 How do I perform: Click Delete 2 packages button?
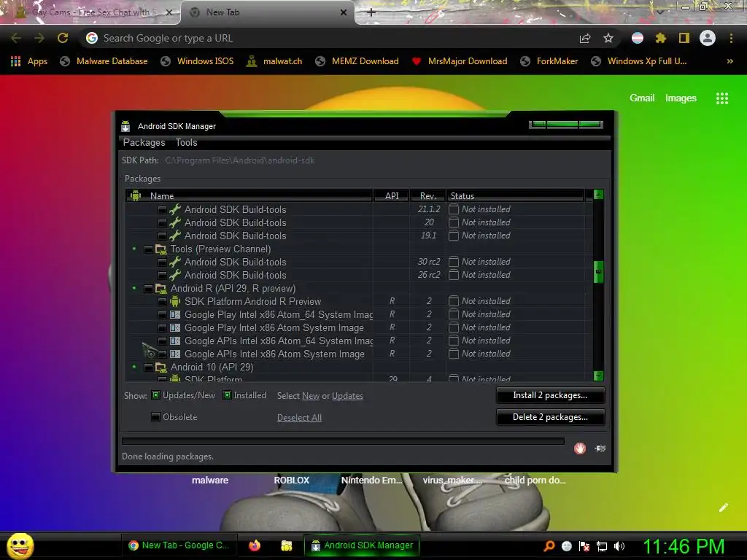[x=550, y=417]
